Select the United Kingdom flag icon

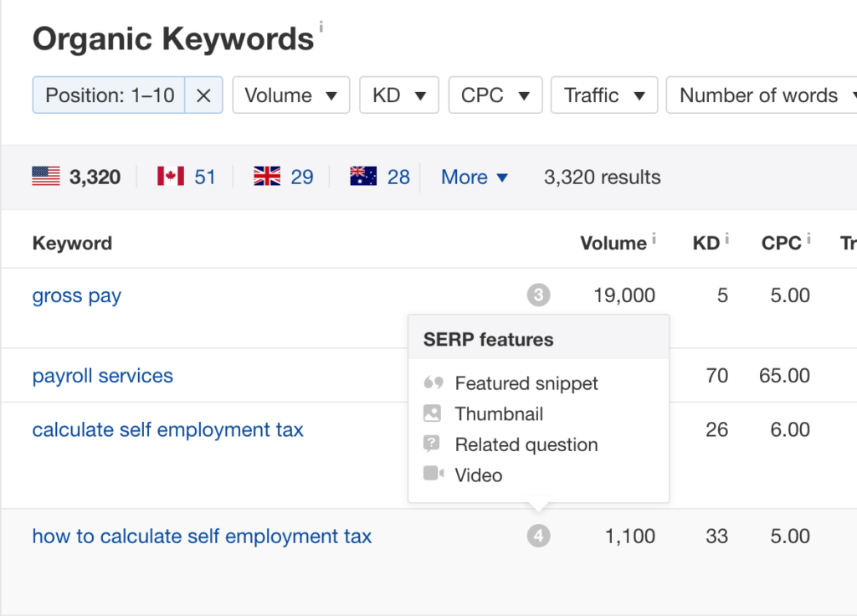tap(267, 177)
